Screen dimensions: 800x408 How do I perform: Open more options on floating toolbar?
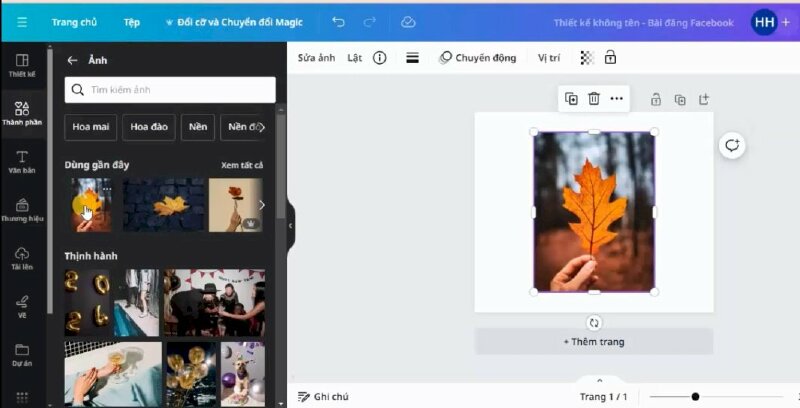(x=617, y=98)
